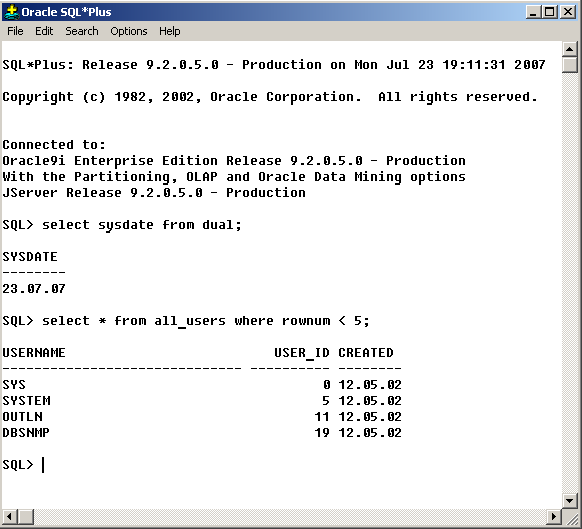Click the SYSDATE column header

tap(30, 257)
